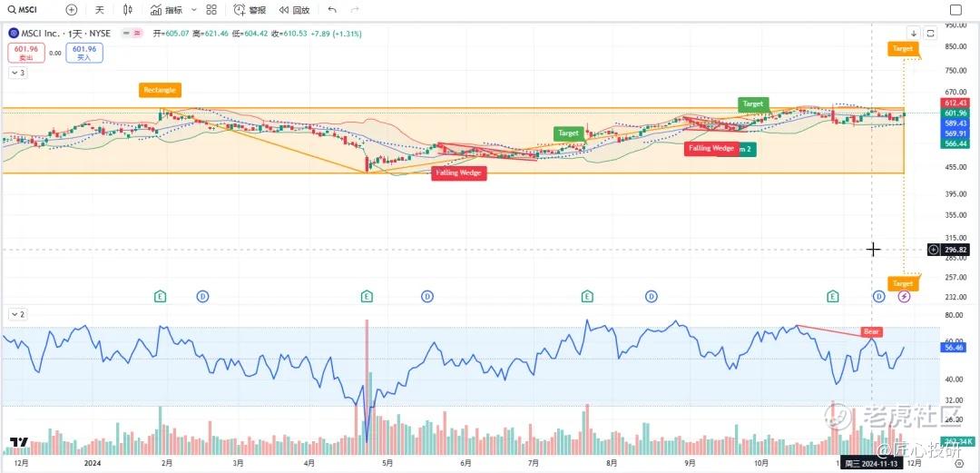The height and width of the screenshot is (473, 980).
Task: Open the February dividend D marker
Action: [x=202, y=296]
